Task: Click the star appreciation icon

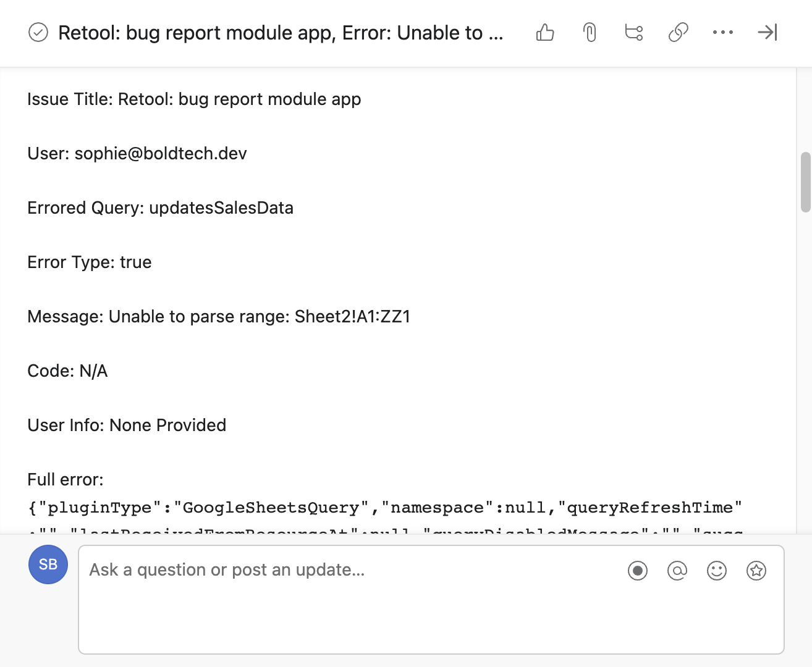Action: pos(756,571)
